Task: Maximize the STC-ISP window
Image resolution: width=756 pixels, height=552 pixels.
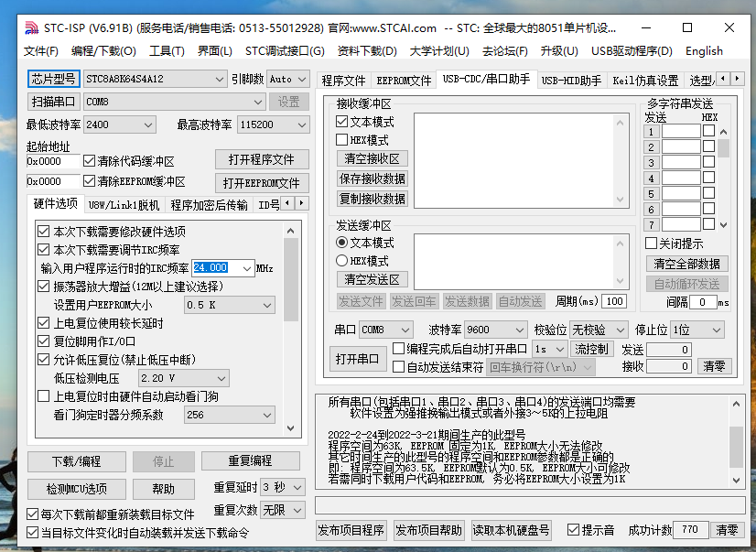Action: point(687,28)
